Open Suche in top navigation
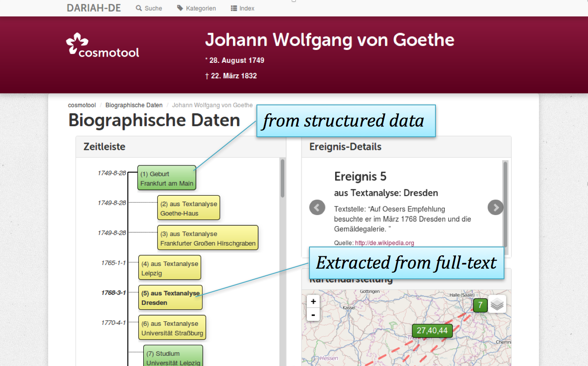Image resolution: width=588 pixels, height=366 pixels. pyautogui.click(x=149, y=8)
